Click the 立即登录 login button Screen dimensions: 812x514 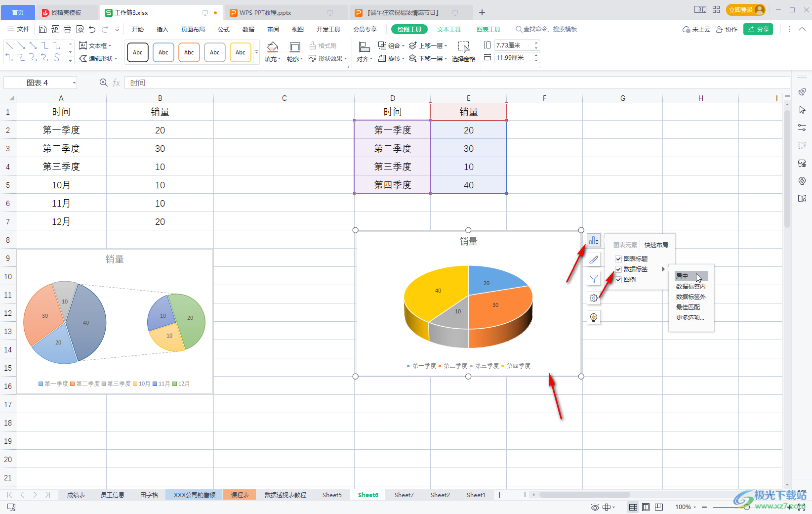pos(746,9)
